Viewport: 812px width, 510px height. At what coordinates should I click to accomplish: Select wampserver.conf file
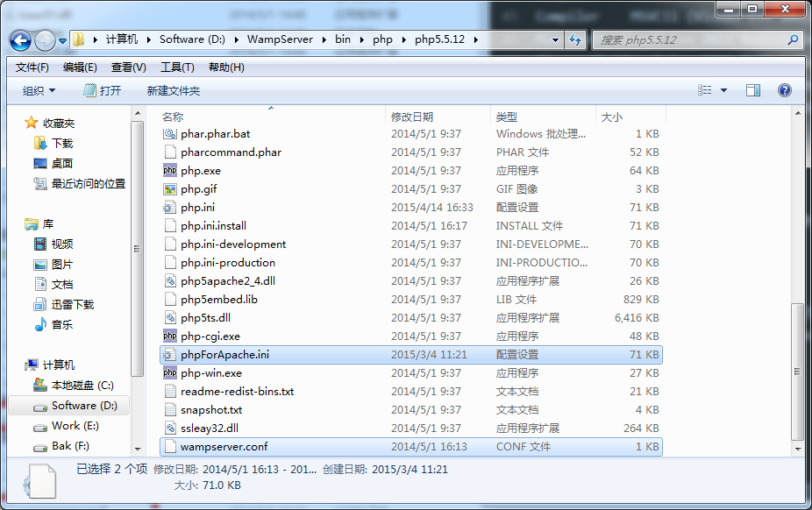[411, 446]
